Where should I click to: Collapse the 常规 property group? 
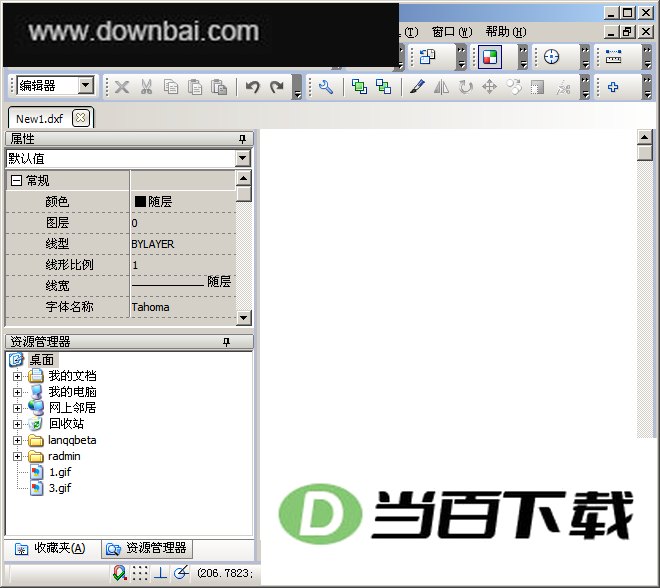pyautogui.click(x=16, y=181)
